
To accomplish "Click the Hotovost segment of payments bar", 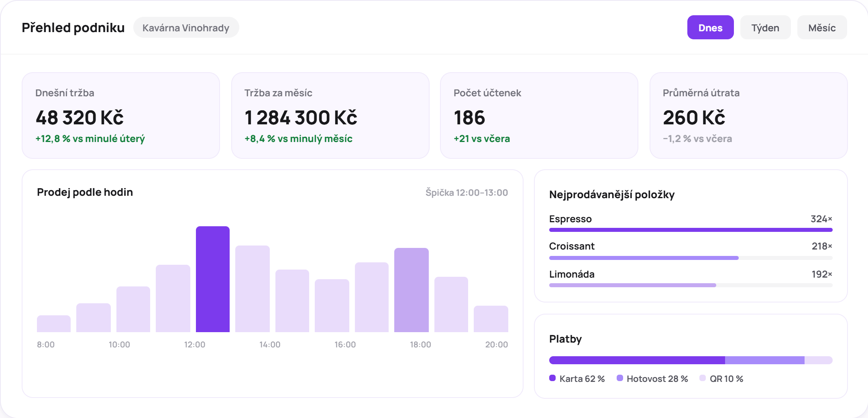I will click(x=765, y=360).
